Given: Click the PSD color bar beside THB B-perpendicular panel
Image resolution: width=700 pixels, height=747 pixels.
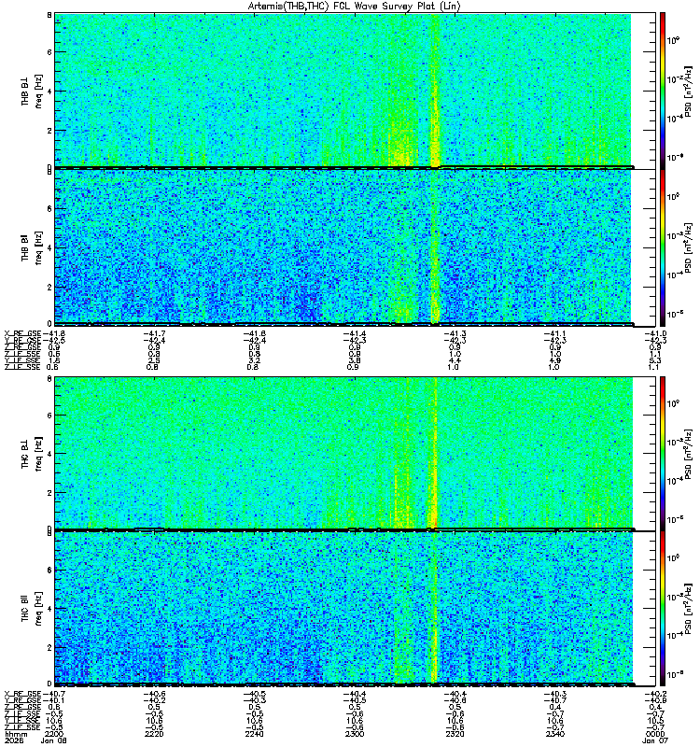Looking at the screenshot, I should 663,91.
